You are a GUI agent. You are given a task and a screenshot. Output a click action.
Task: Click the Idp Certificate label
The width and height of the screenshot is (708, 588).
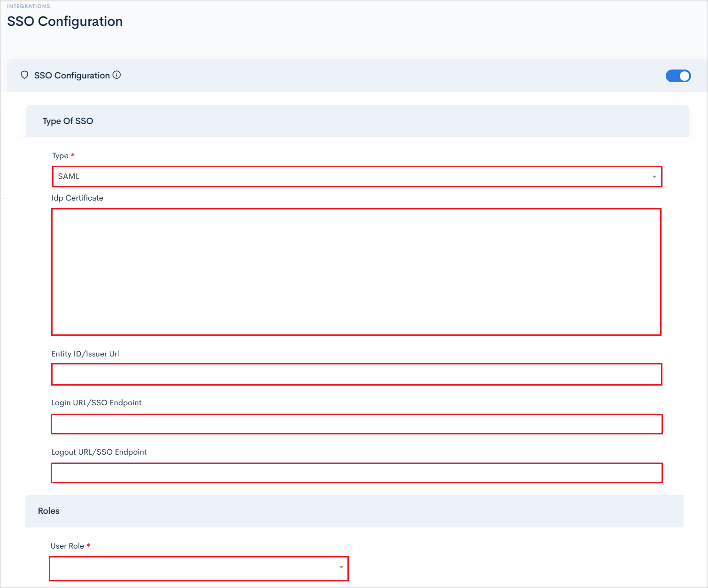tap(77, 198)
